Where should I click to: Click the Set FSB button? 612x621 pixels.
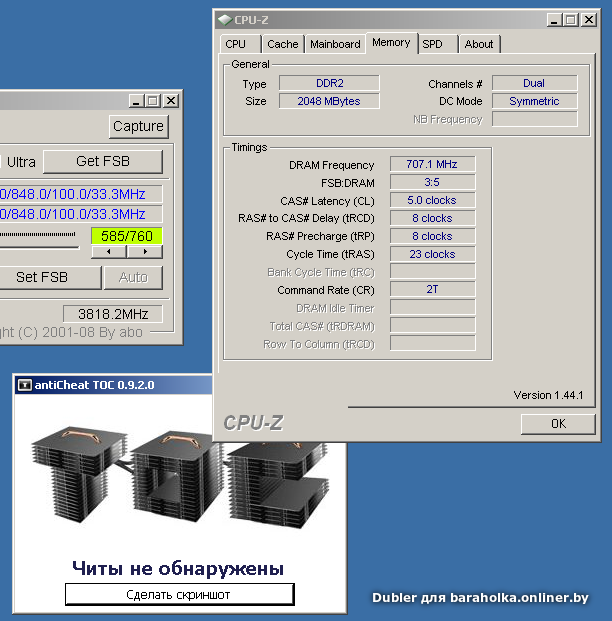(49, 277)
